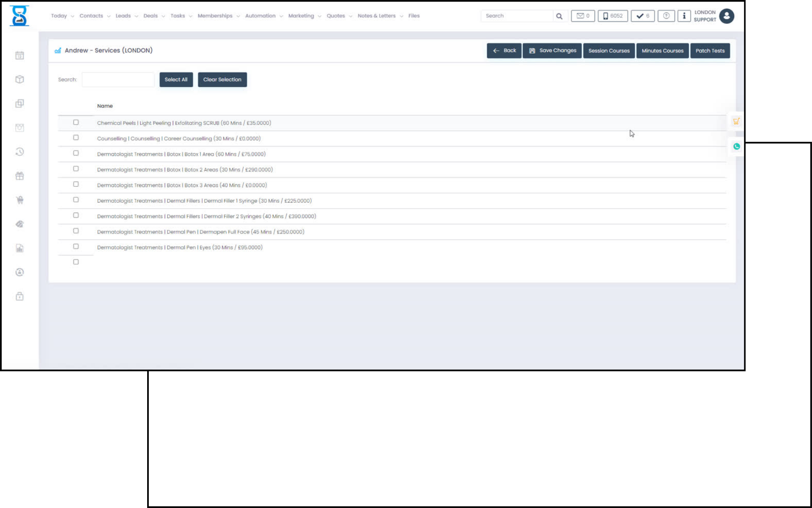The image size is (812, 508).
Task: Open the calendar icon in sidebar
Action: pyautogui.click(x=19, y=55)
